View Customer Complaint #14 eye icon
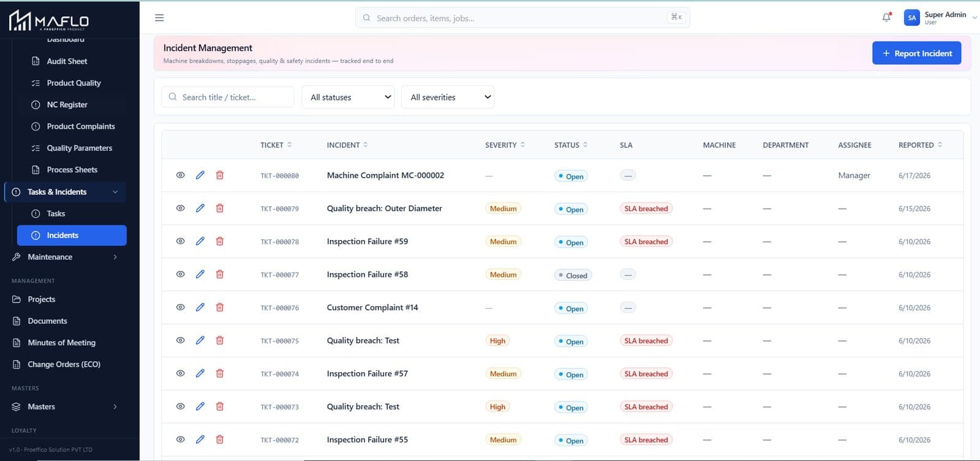 181,307
